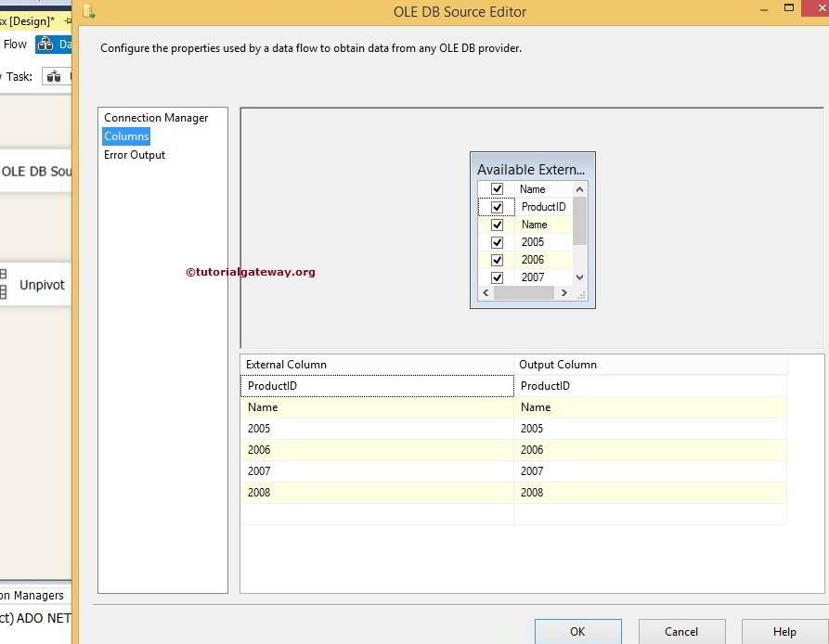
Task: Edit the Name output column cell
Action: [651, 407]
